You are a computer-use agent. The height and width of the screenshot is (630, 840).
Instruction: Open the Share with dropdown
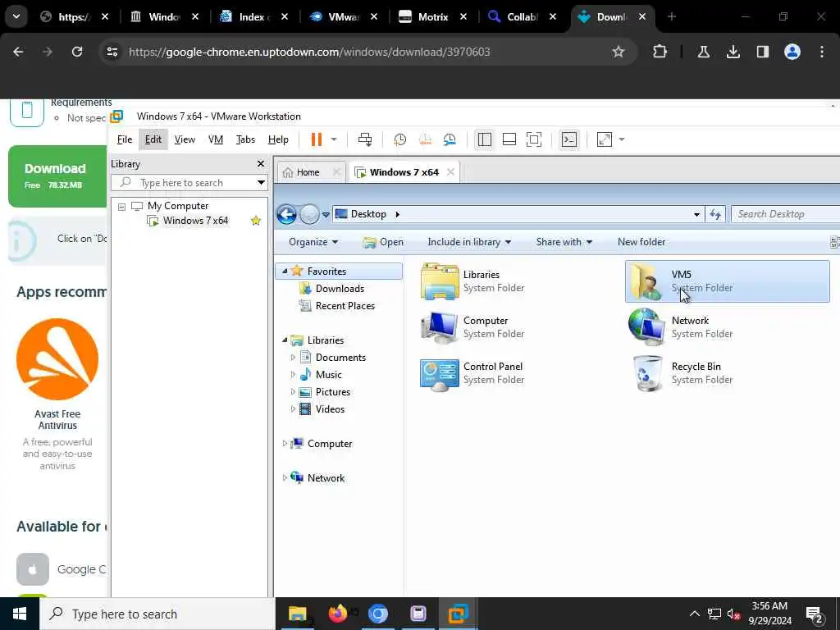pyautogui.click(x=564, y=242)
